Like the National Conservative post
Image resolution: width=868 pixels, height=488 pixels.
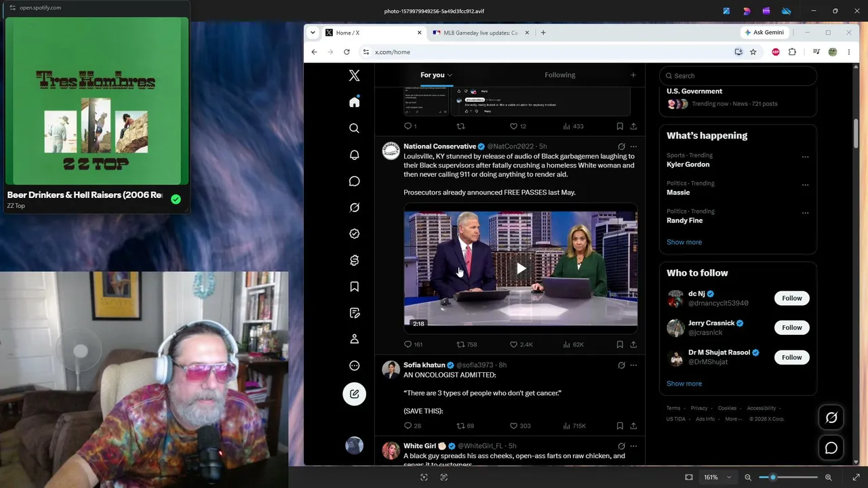point(513,344)
